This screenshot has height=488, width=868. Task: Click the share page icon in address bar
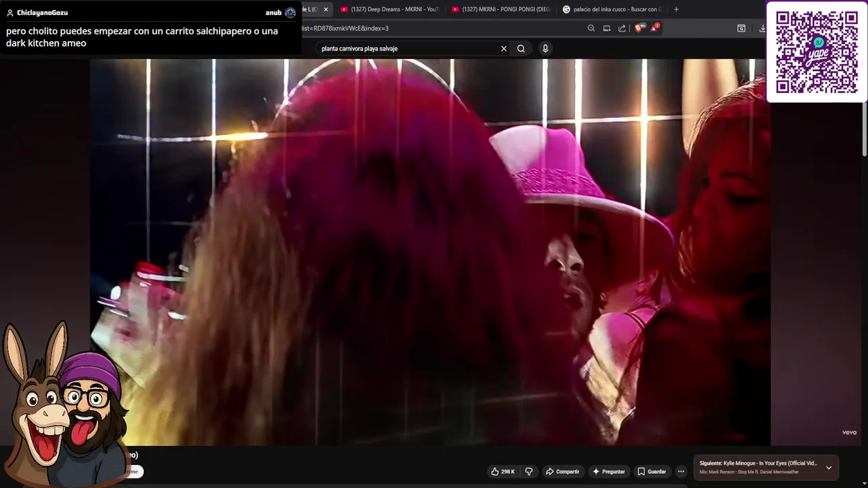[x=622, y=28]
